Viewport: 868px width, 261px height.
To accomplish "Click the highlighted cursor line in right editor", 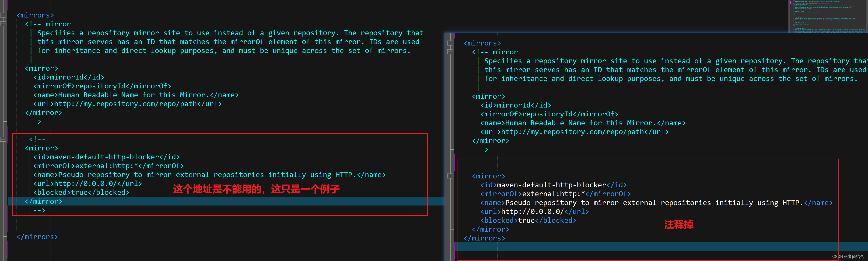I will pyautogui.click(x=661, y=247).
